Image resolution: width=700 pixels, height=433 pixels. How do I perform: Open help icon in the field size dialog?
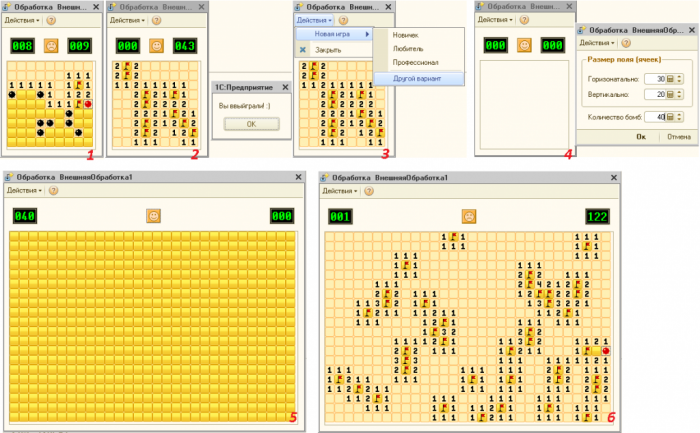point(626,43)
